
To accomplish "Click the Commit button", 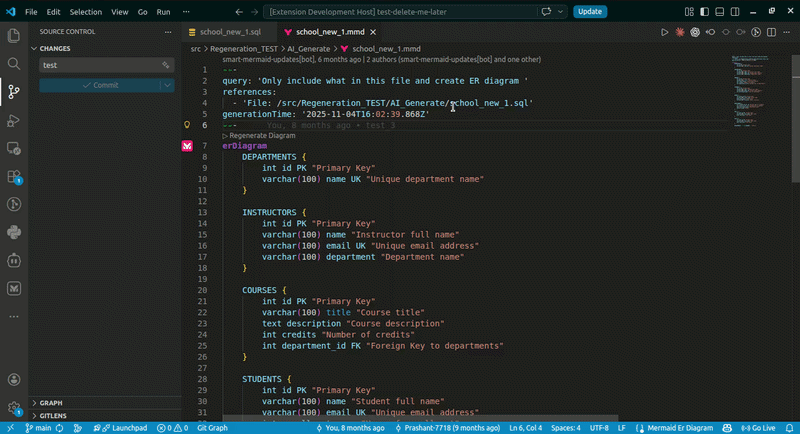I will pyautogui.click(x=101, y=85).
